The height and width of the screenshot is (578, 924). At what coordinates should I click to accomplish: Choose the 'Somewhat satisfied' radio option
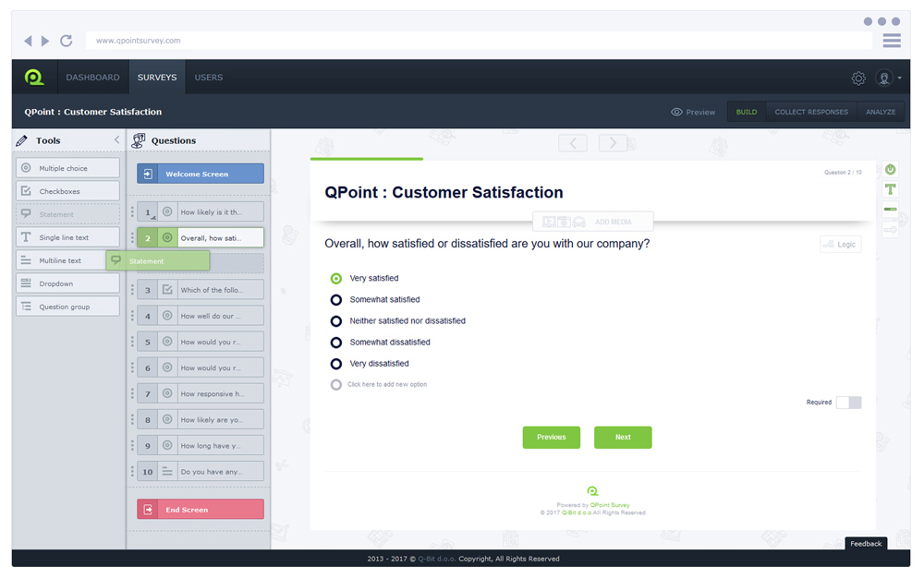(336, 299)
